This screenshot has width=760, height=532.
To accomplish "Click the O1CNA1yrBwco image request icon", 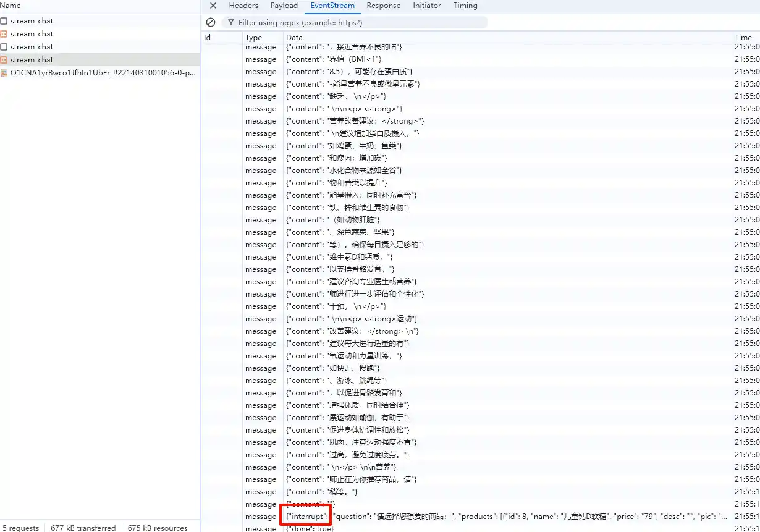I will (4, 73).
